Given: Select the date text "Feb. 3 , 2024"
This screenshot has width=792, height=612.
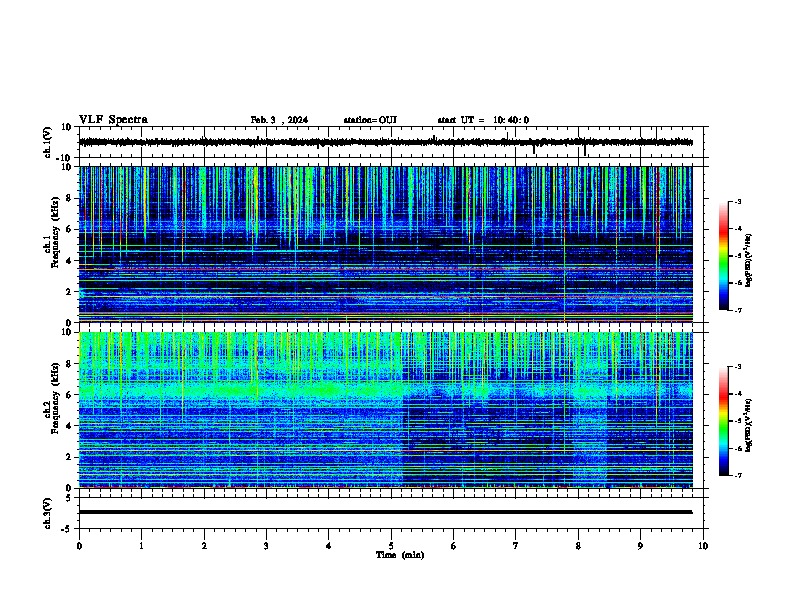Looking at the screenshot, I should [x=279, y=120].
